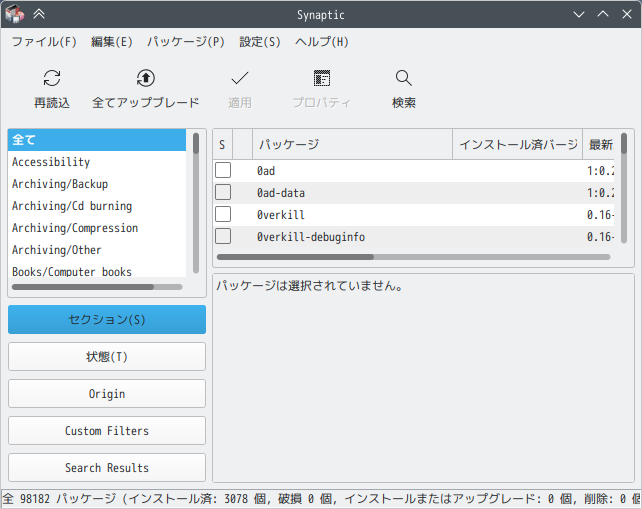Toggle status checkbox for 0verkill package
Screen dimensions: 642x509
(x=223, y=215)
